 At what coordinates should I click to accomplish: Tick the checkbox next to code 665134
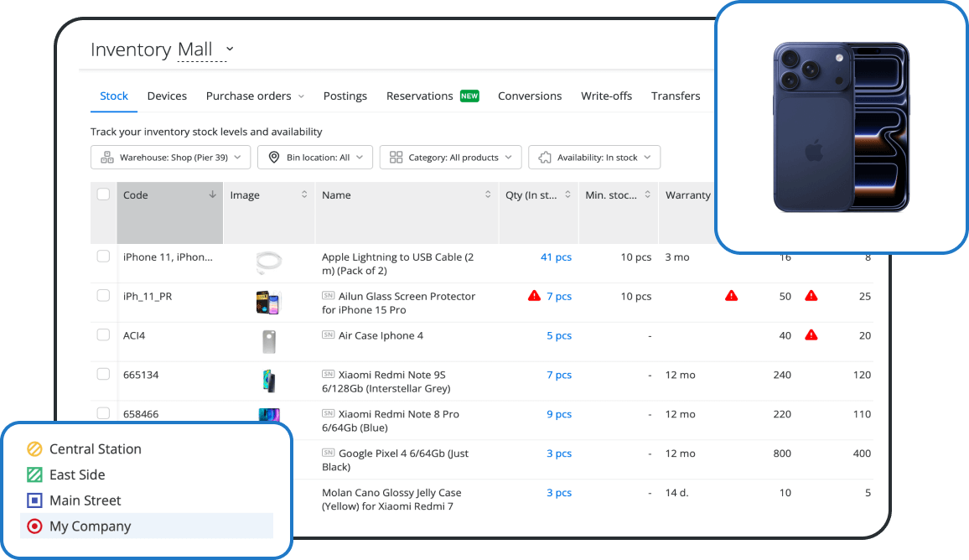coord(103,374)
